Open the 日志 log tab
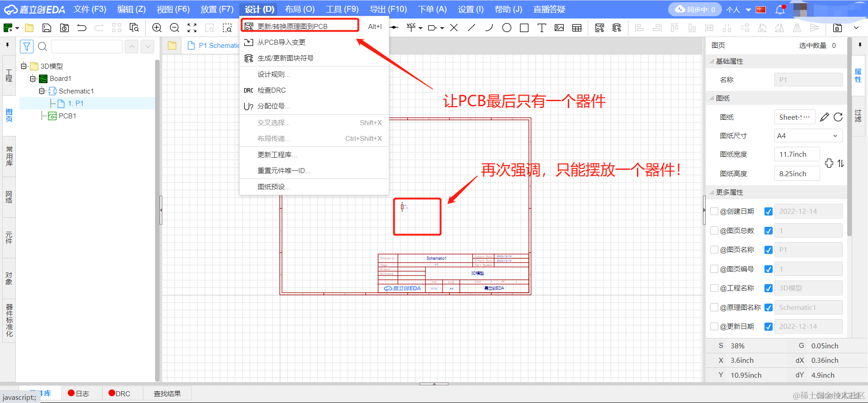The image size is (868, 403). 79,394
